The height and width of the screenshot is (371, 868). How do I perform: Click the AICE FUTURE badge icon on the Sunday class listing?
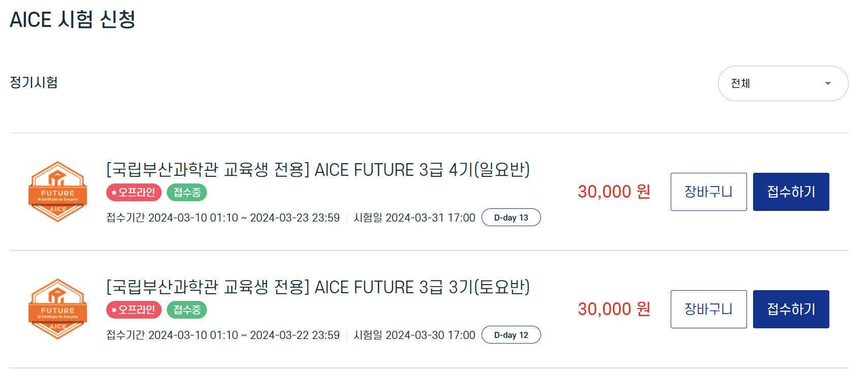click(57, 192)
